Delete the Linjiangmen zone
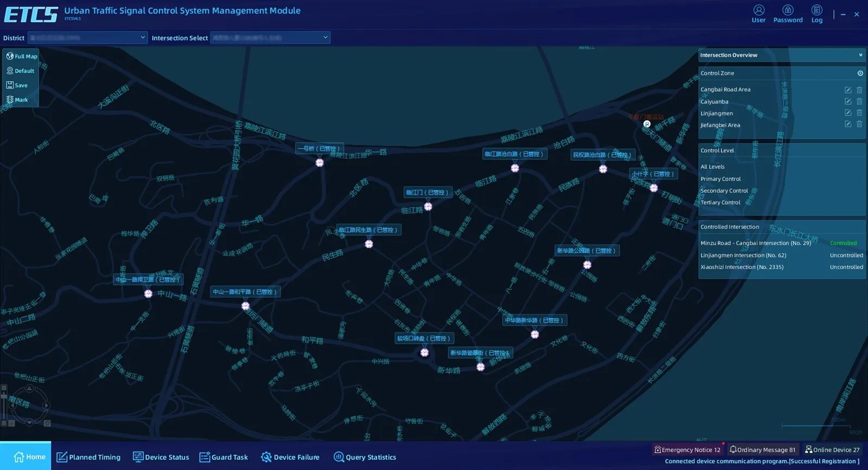The width and height of the screenshot is (868, 470). [859, 113]
